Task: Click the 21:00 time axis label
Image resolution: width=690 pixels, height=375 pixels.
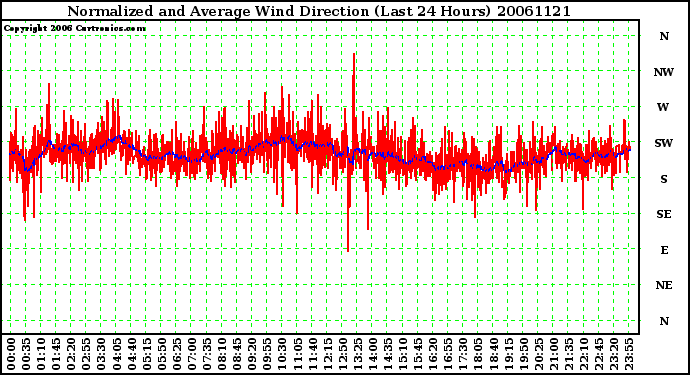Action: [554, 354]
